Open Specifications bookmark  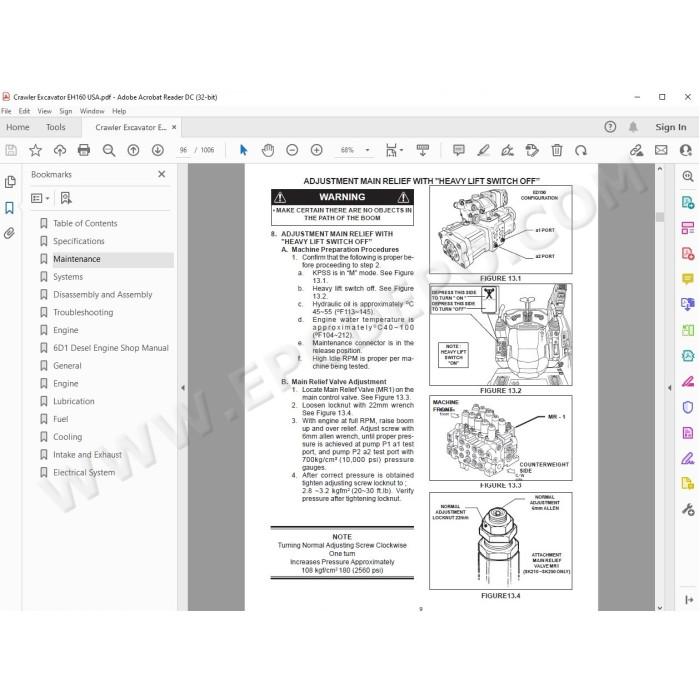[x=79, y=241]
